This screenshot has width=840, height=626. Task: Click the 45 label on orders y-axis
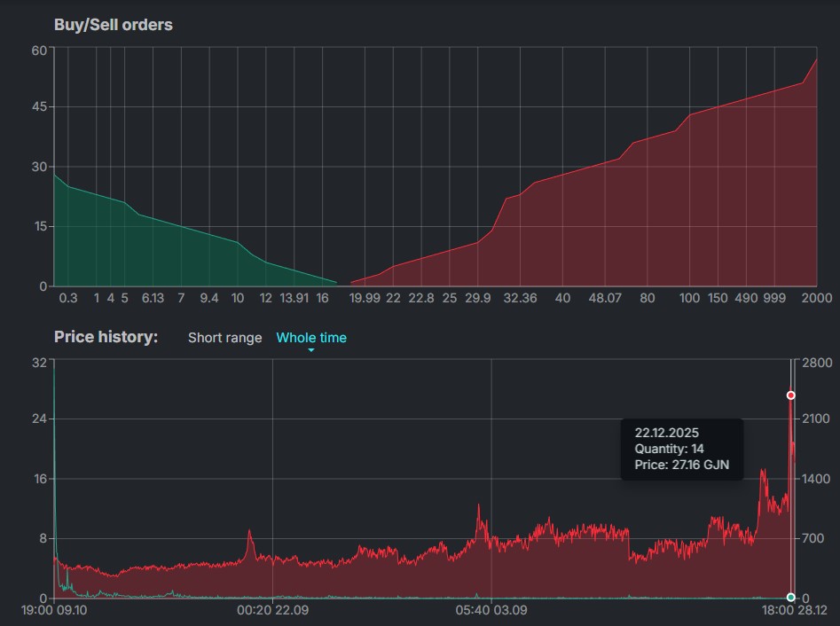(x=39, y=107)
